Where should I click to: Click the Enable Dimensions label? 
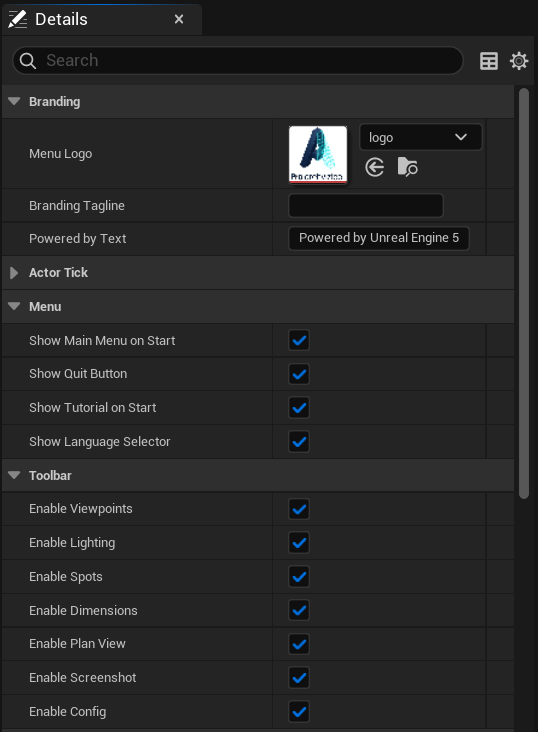click(83, 611)
